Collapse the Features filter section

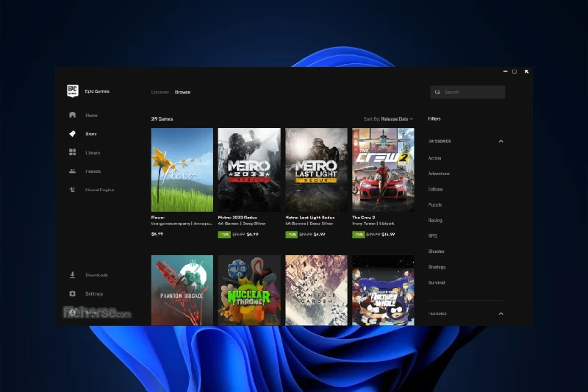[x=501, y=313]
